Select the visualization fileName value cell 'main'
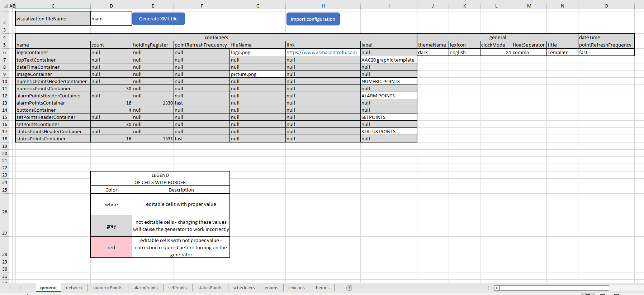Viewport: 644px width, 295px height. click(111, 19)
